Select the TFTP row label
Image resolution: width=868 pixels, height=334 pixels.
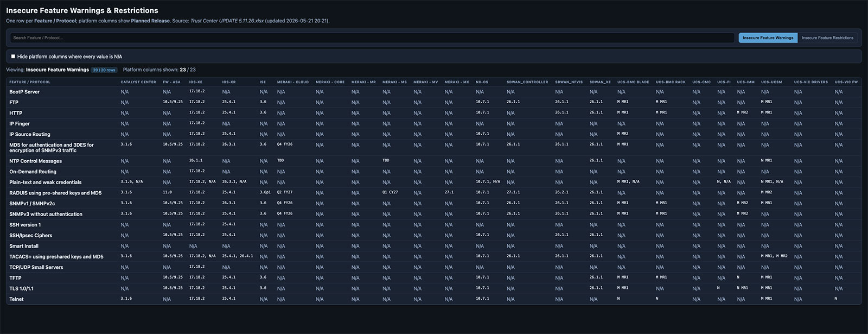click(x=15, y=278)
